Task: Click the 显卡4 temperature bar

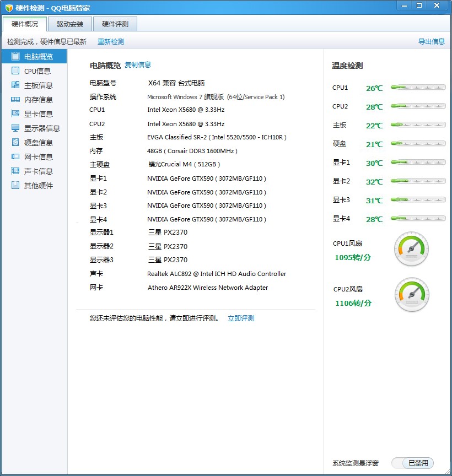Action: 418,218
